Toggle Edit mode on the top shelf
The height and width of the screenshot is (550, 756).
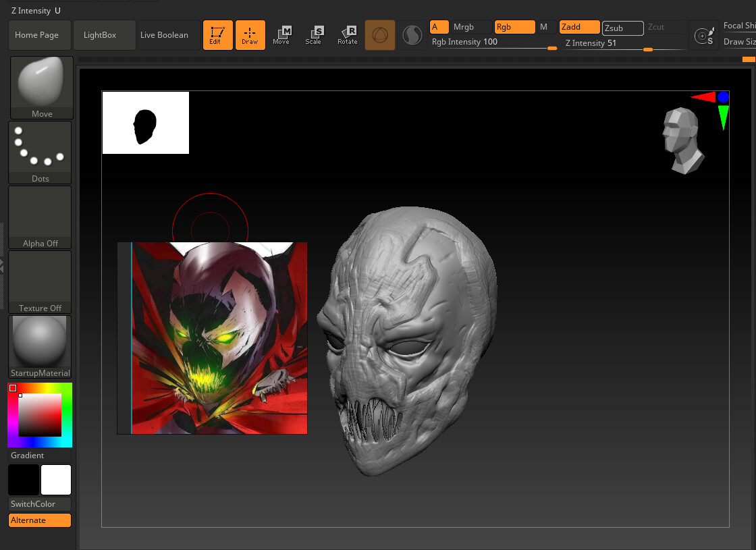(x=217, y=34)
